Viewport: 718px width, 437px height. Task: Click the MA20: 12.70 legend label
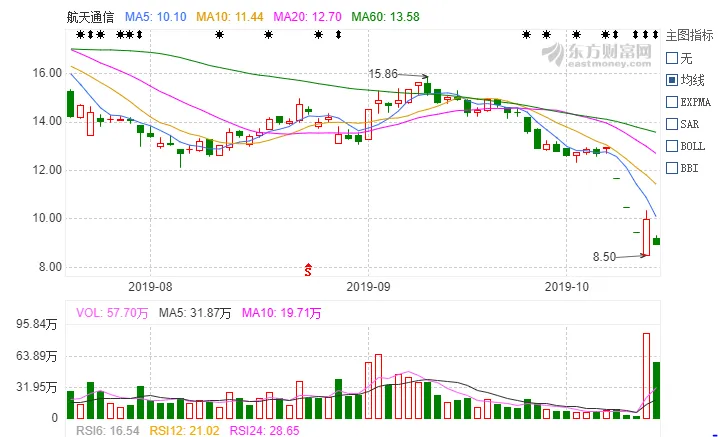[x=307, y=17]
